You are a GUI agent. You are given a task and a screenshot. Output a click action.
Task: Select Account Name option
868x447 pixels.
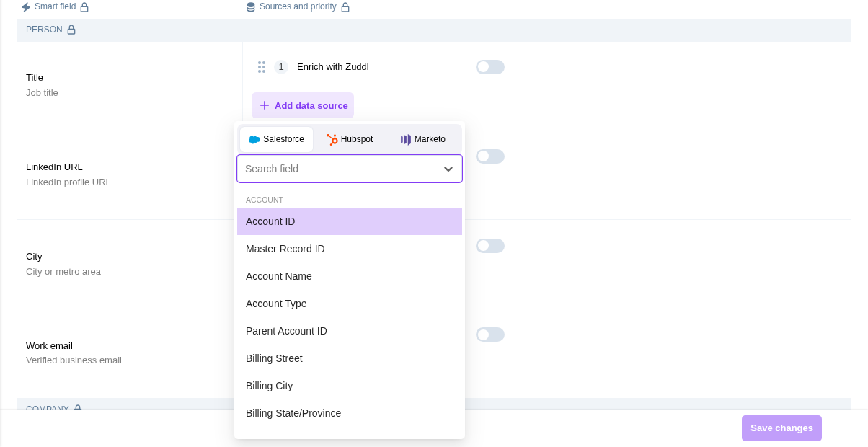pos(350,276)
